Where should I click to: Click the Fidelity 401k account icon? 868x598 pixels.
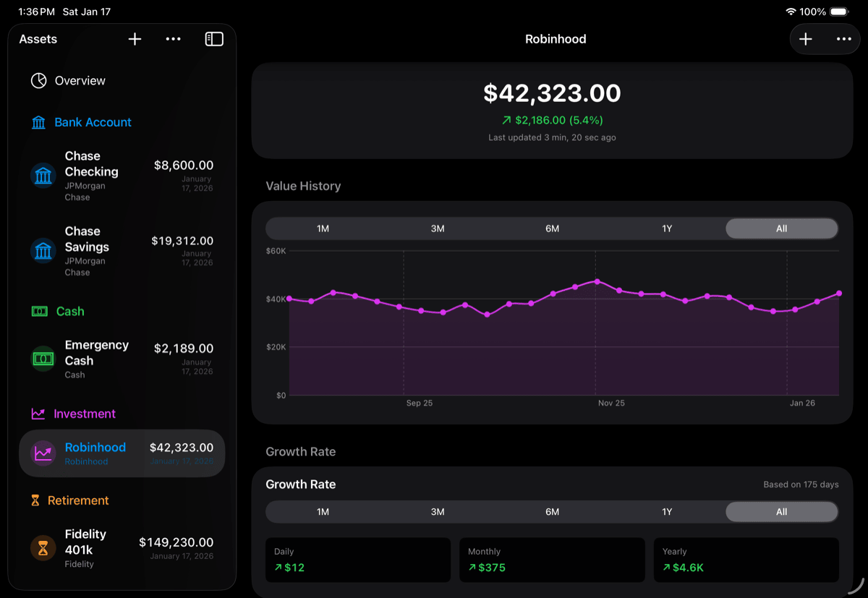pyautogui.click(x=43, y=548)
